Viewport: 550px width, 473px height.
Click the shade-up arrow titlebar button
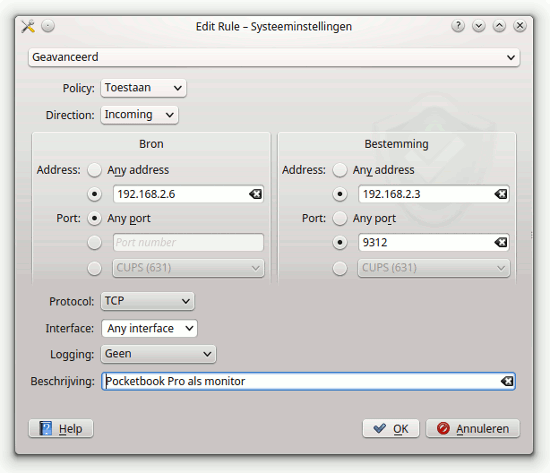(x=499, y=26)
